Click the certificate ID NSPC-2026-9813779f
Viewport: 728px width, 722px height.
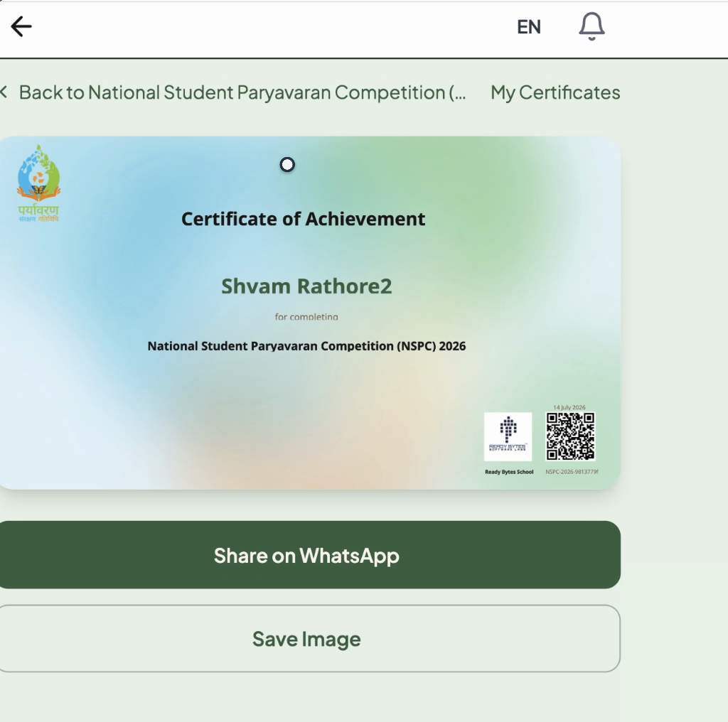(572, 472)
